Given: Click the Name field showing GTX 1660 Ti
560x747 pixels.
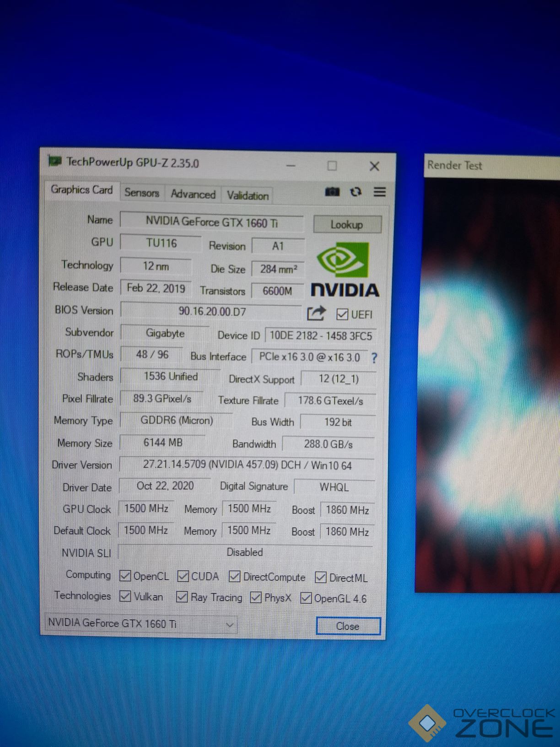Looking at the screenshot, I should (211, 222).
